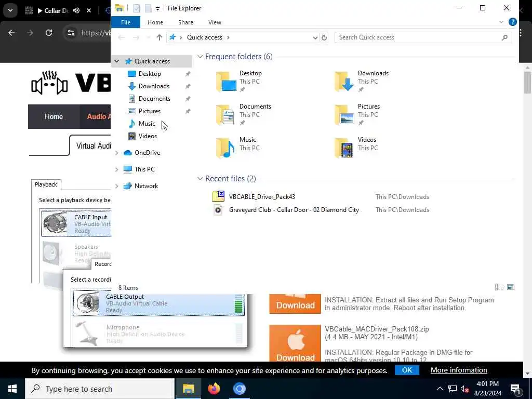
Task: Expand the OneDrive tree node
Action: pyautogui.click(x=117, y=153)
